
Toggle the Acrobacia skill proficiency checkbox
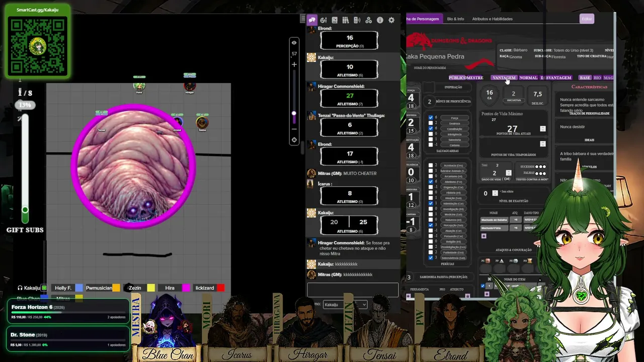pos(431,165)
